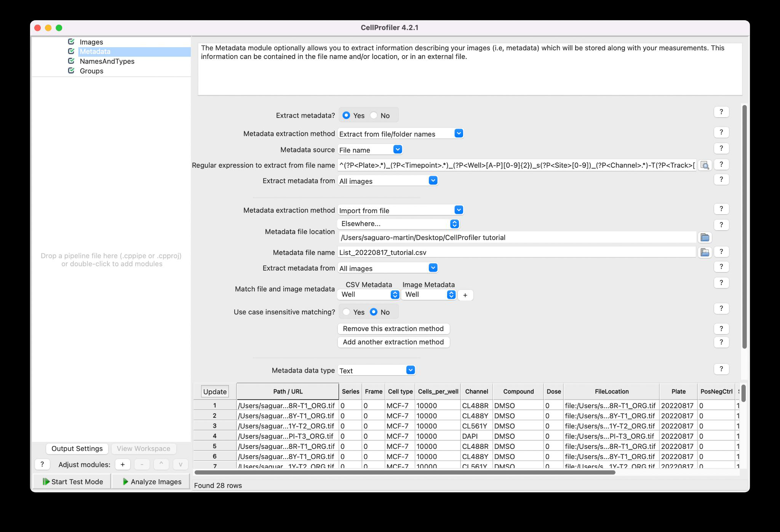Toggle the Groups module checkmark icon
This screenshot has width=780, height=532.
click(71, 70)
